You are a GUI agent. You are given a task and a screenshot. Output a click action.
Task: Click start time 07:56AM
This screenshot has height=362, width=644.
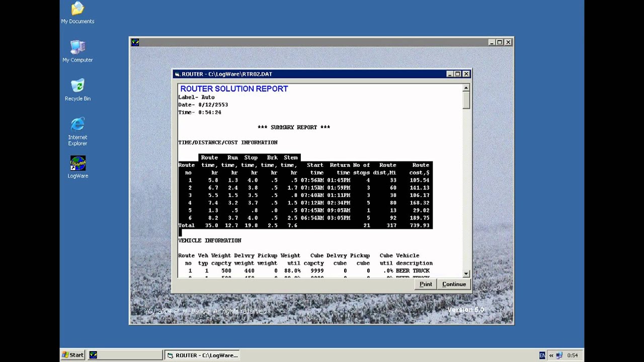312,180
